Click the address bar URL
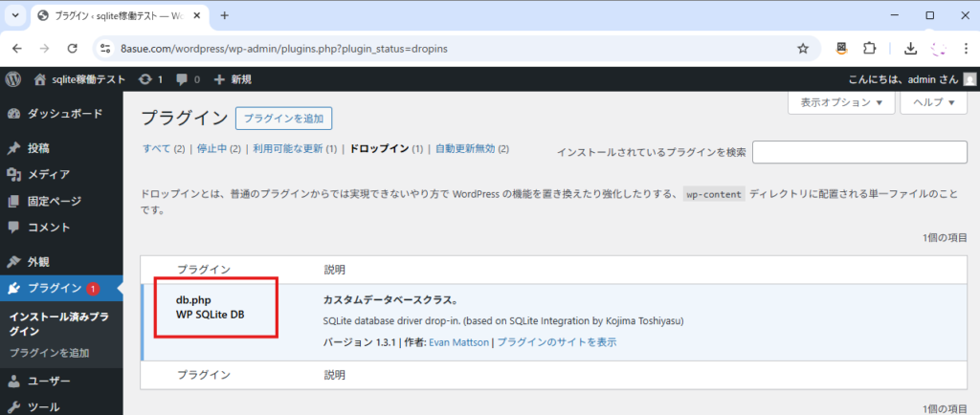Screen dimensions: 980x415 coord(284,49)
